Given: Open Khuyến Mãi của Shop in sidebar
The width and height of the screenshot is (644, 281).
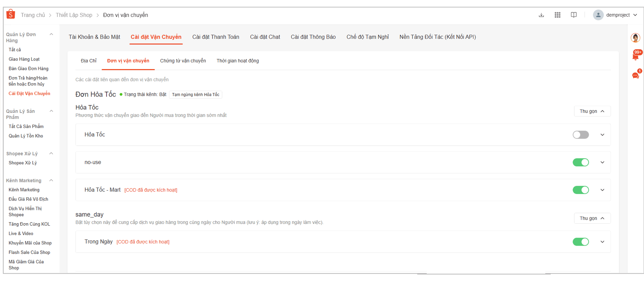Looking at the screenshot, I should 30,243.
